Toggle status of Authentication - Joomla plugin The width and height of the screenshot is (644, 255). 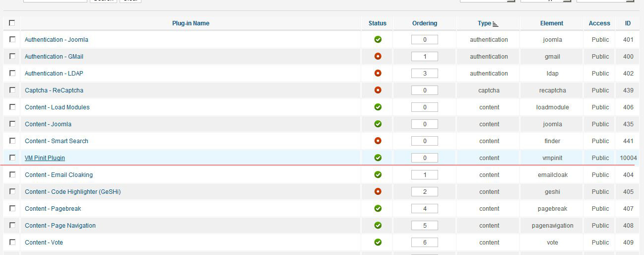(378, 39)
